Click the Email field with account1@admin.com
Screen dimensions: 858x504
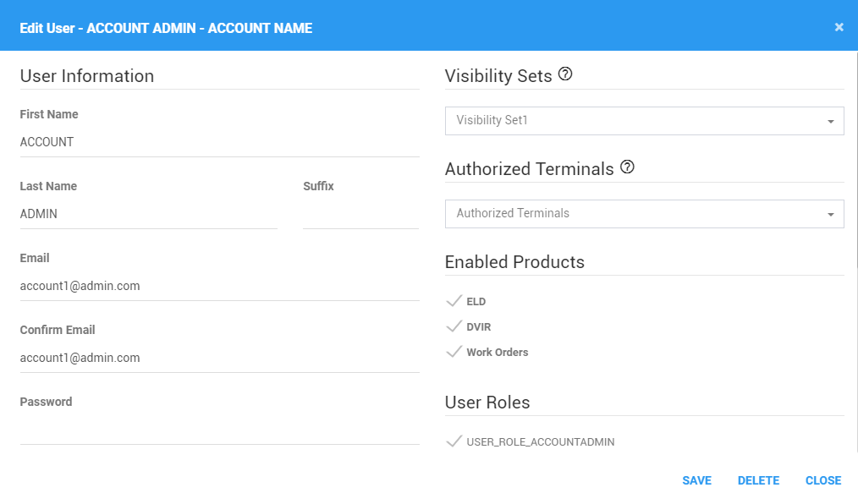pyautogui.click(x=219, y=286)
